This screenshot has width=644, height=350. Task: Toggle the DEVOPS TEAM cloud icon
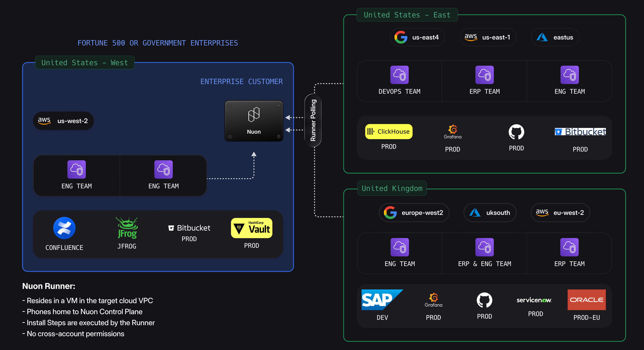pyautogui.click(x=399, y=75)
